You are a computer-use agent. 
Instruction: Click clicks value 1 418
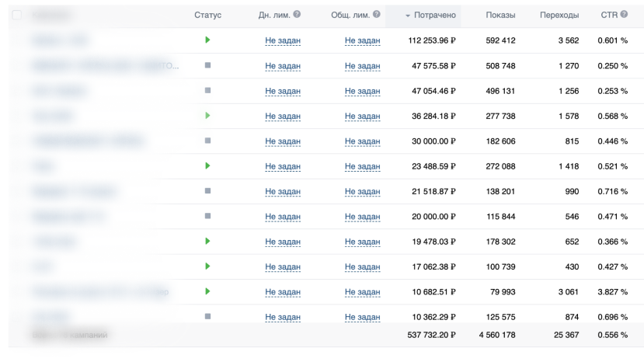tap(569, 166)
